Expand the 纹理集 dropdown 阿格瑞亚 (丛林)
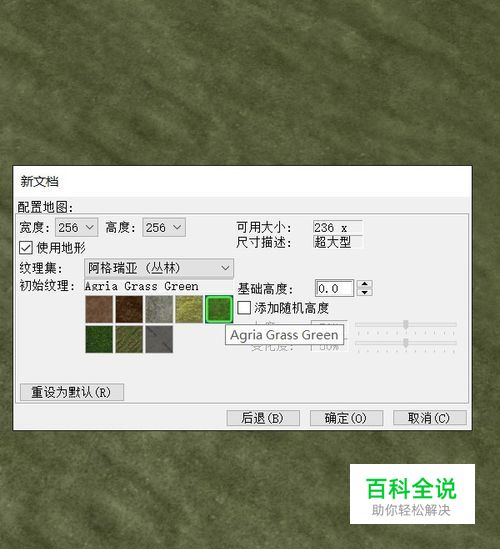The width and height of the screenshot is (500, 549). click(x=159, y=269)
